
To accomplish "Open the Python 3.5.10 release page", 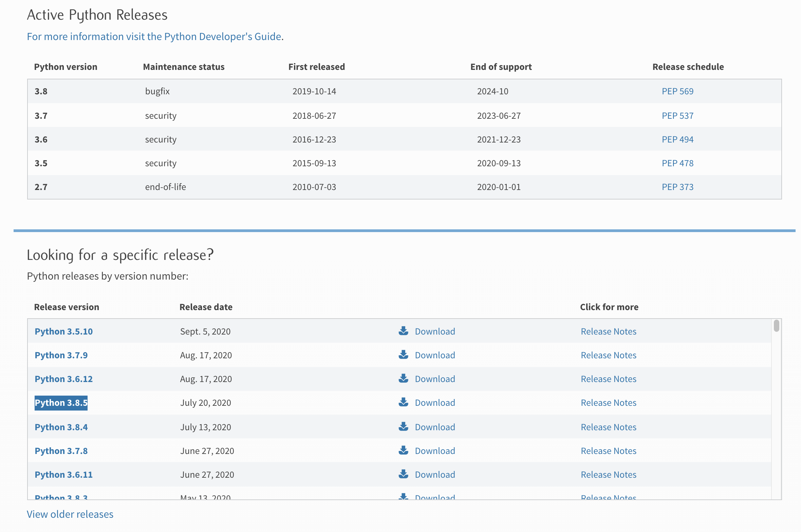I will 63,331.
